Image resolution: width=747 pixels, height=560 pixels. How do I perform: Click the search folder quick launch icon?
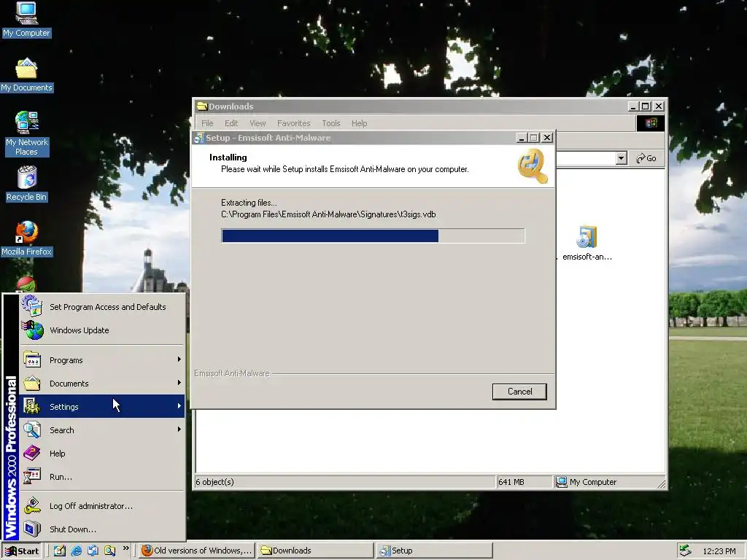pos(109,551)
